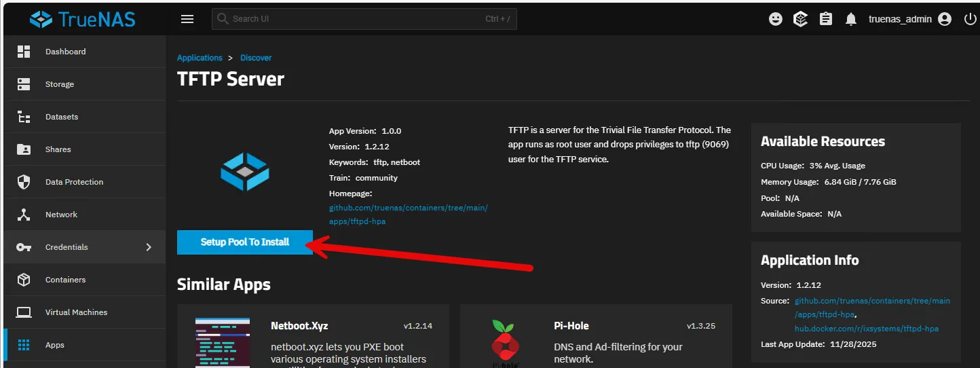Open Storage from the sidebar
The height and width of the screenshot is (368, 980).
(60, 84)
